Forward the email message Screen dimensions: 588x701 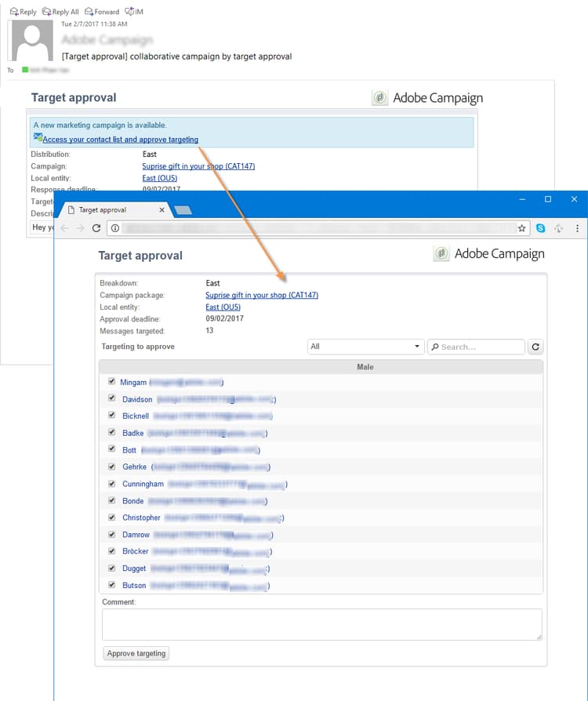(x=102, y=12)
